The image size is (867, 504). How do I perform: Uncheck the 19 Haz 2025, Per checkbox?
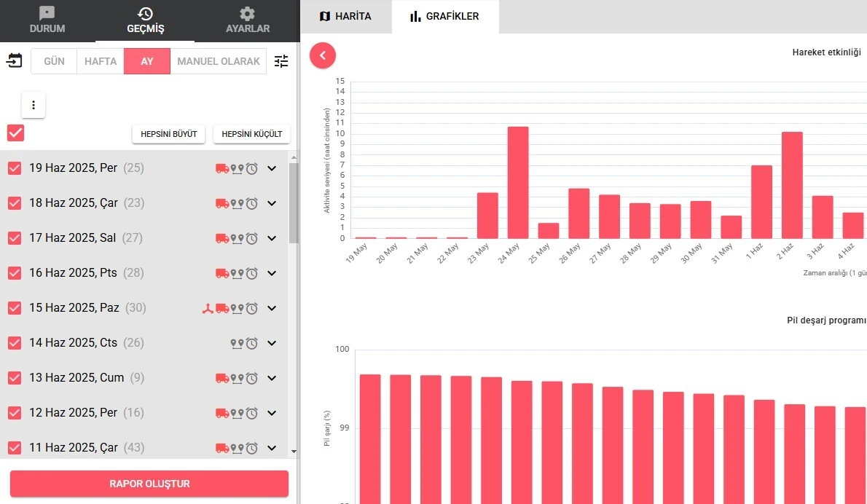pyautogui.click(x=15, y=168)
